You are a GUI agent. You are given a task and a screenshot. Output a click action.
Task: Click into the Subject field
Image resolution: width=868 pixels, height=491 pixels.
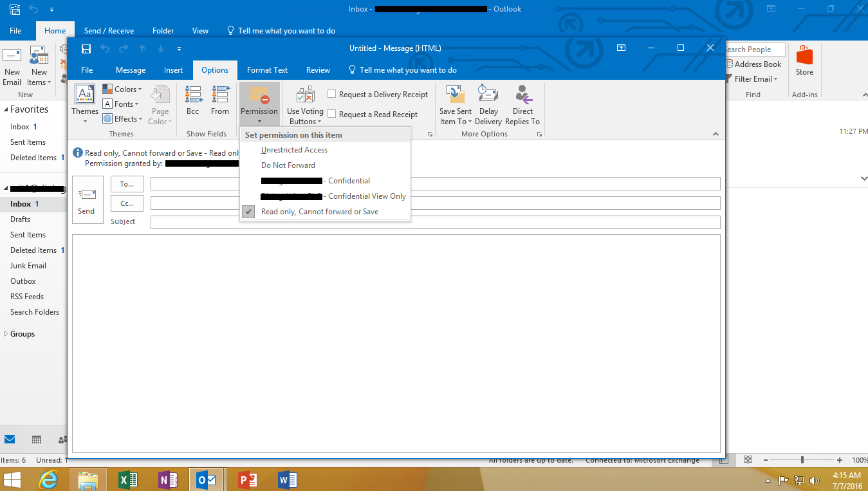(435, 222)
